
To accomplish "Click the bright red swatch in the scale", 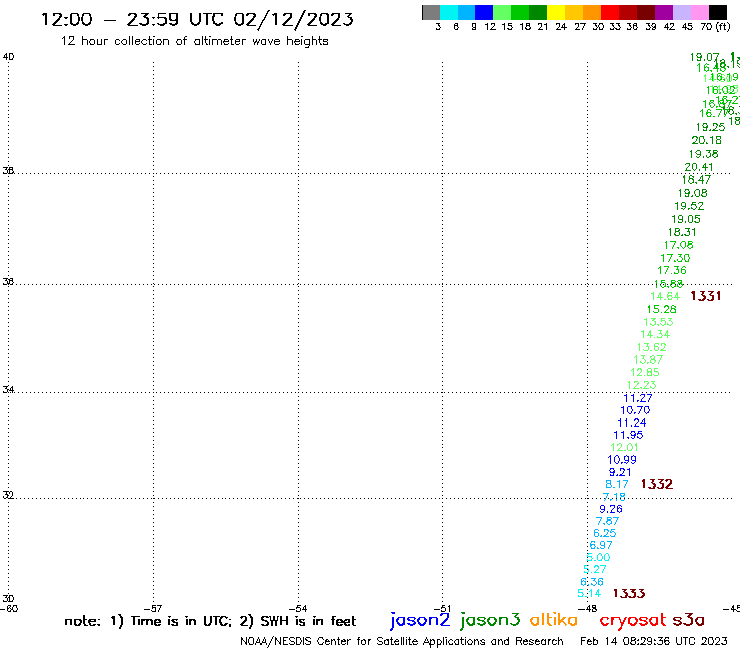I will tap(610, 13).
